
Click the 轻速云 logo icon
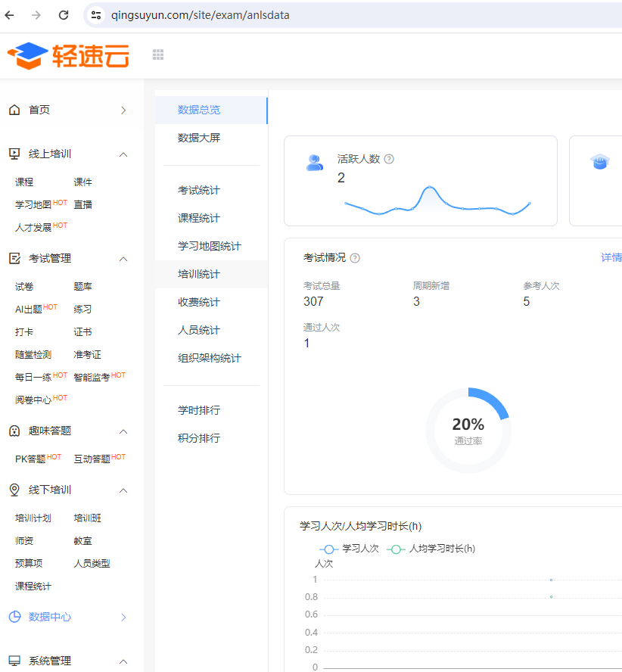coord(28,55)
